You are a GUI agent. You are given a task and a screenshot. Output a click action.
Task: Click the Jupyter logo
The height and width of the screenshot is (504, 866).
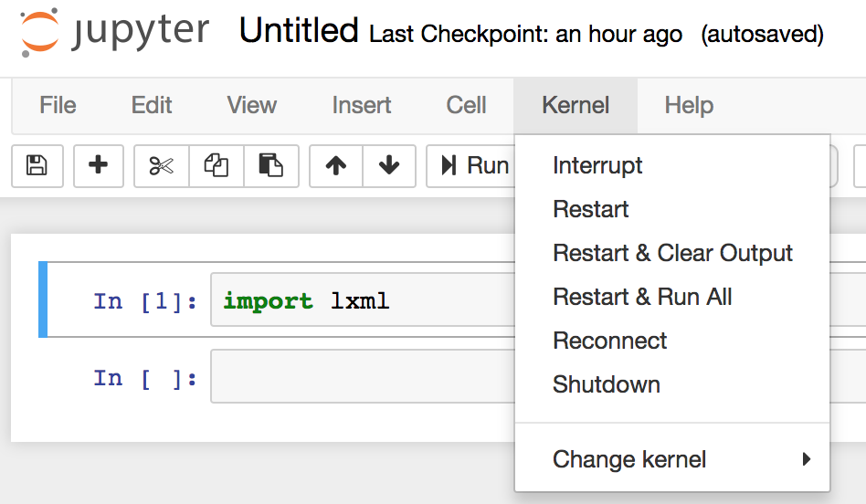tap(114, 31)
